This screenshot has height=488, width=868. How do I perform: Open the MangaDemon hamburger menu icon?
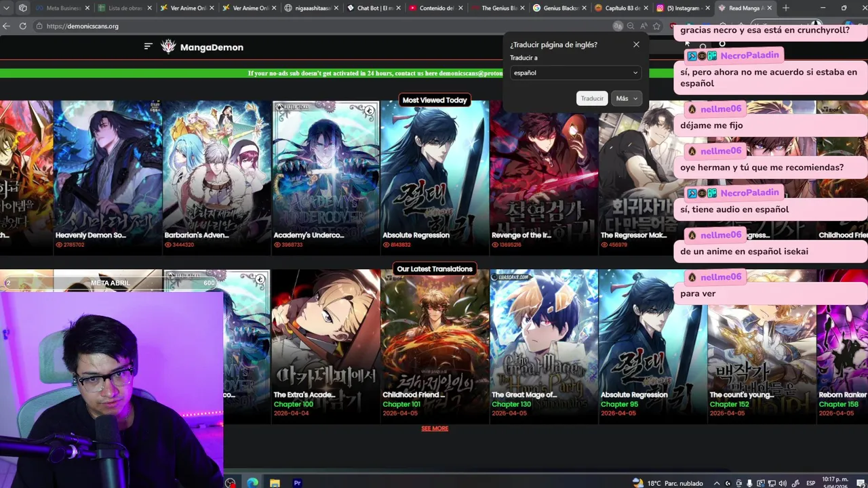coord(149,46)
